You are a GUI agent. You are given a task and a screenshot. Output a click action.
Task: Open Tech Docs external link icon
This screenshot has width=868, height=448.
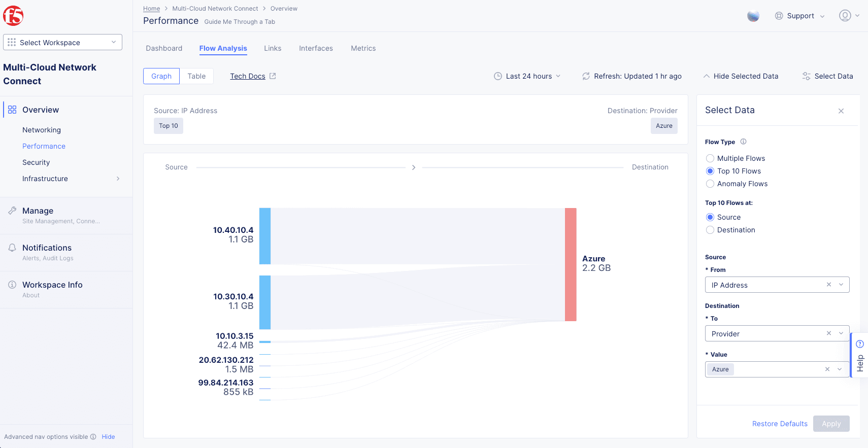coord(273,76)
